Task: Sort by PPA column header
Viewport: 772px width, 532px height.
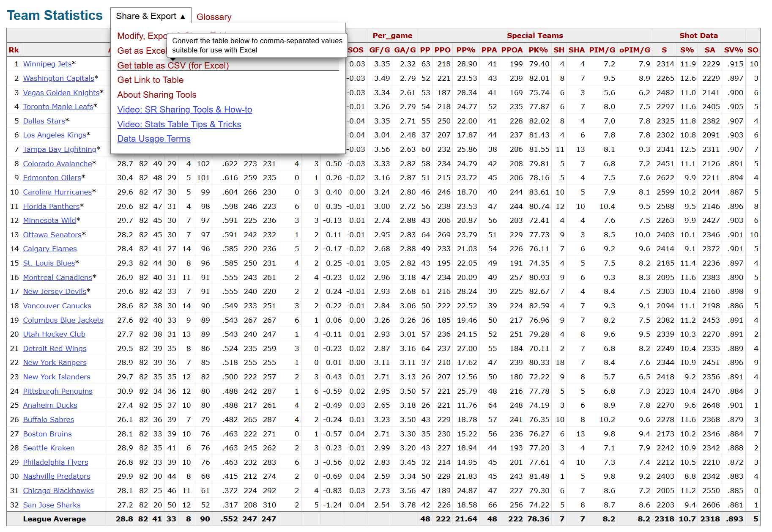Action: pos(489,50)
